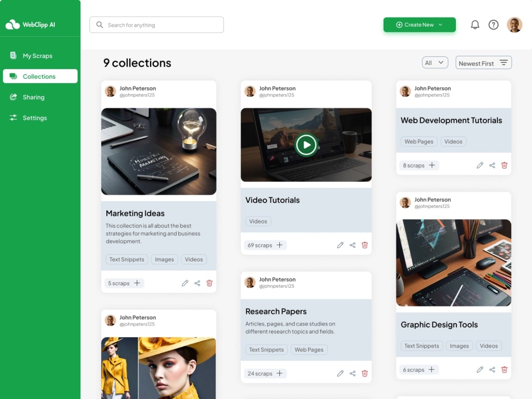Click John Peterson name on Research Papers card
This screenshot has height=399, width=532.
(x=277, y=279)
